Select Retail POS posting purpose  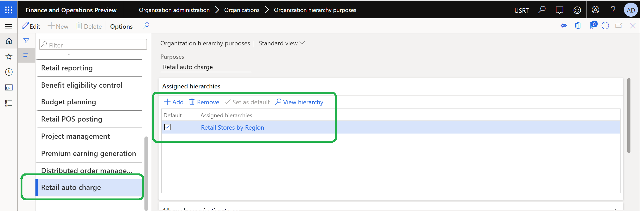[x=89, y=119]
